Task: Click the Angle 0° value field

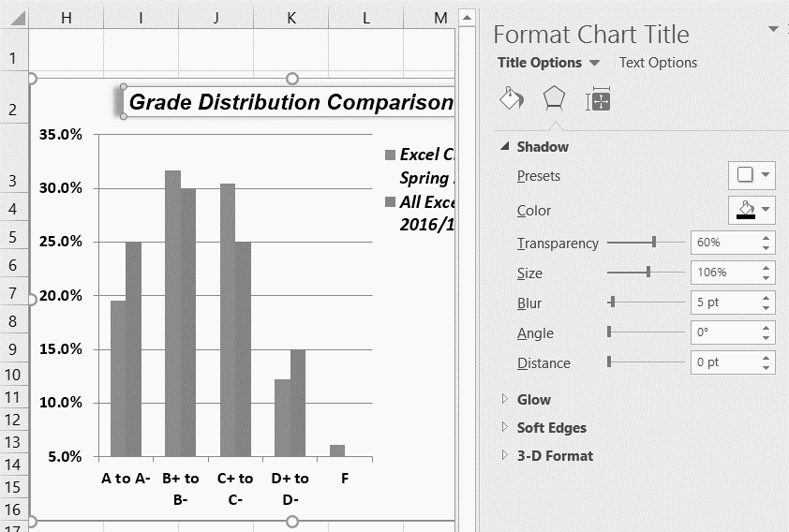Action: [725, 332]
